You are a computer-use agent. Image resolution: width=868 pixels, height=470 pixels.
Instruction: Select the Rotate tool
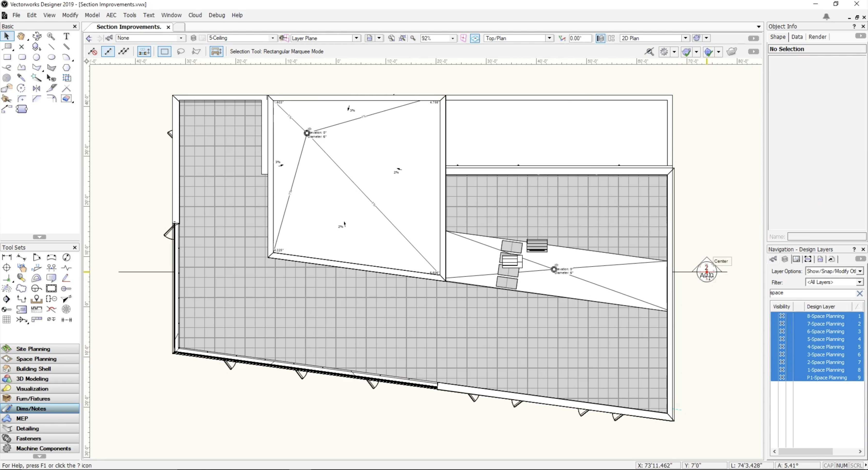coord(21,88)
